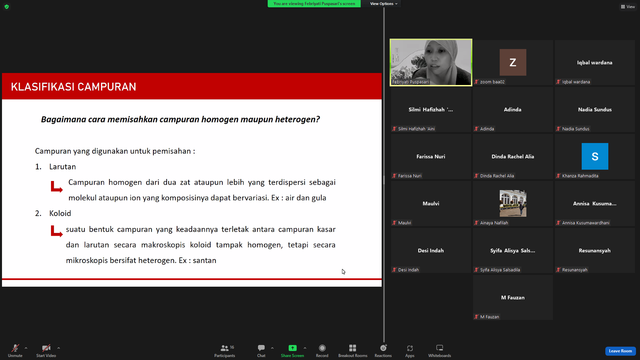Click muted mic icon beside Nadia Sundus label
This screenshot has width=640, height=360.
coord(558,129)
